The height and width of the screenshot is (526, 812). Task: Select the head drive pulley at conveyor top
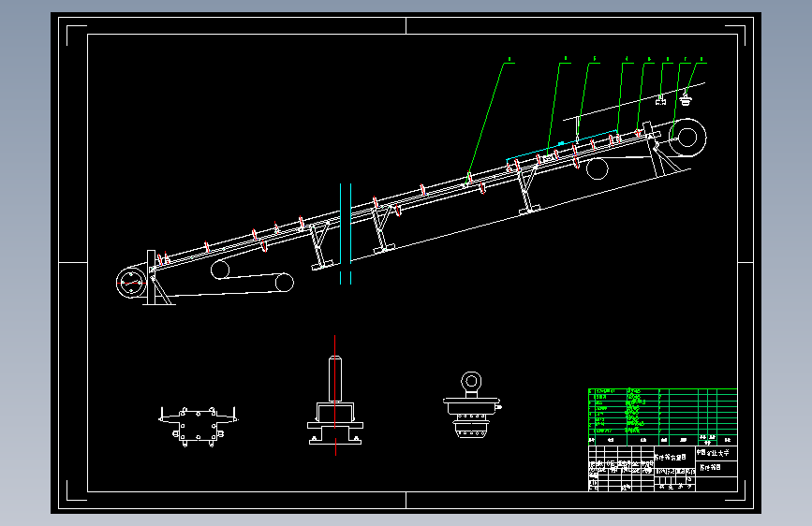(687, 138)
